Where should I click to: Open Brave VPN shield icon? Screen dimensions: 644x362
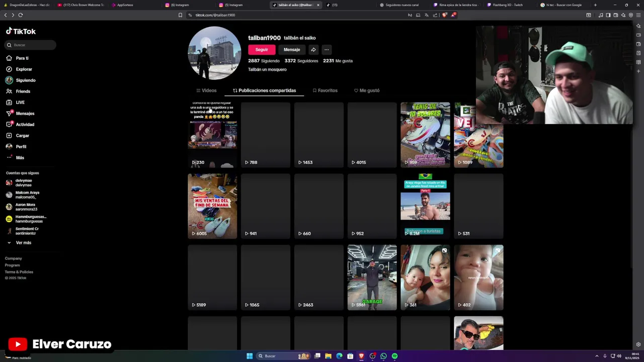coord(630,15)
